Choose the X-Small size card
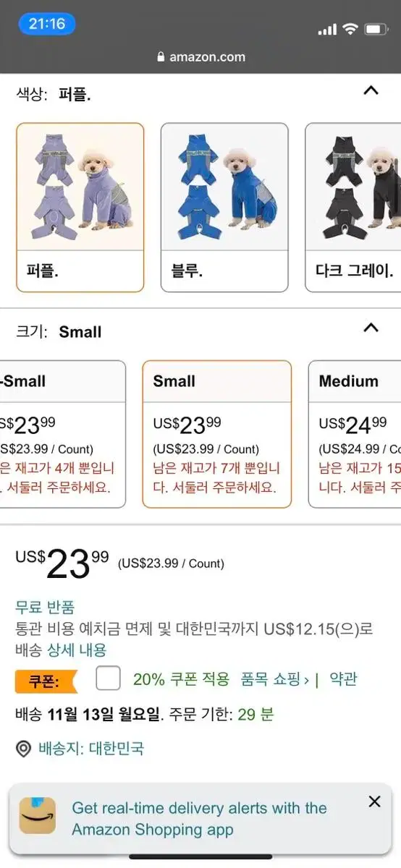 pyautogui.click(x=62, y=434)
